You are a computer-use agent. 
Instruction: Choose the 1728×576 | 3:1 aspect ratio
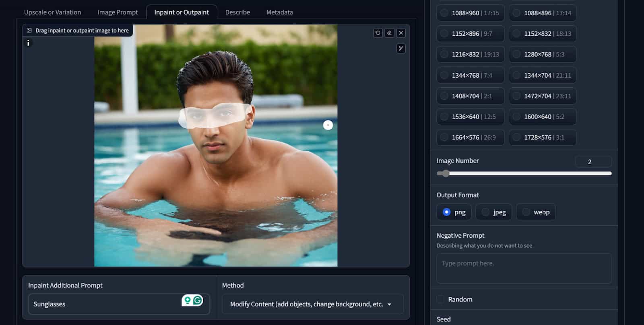pos(542,138)
